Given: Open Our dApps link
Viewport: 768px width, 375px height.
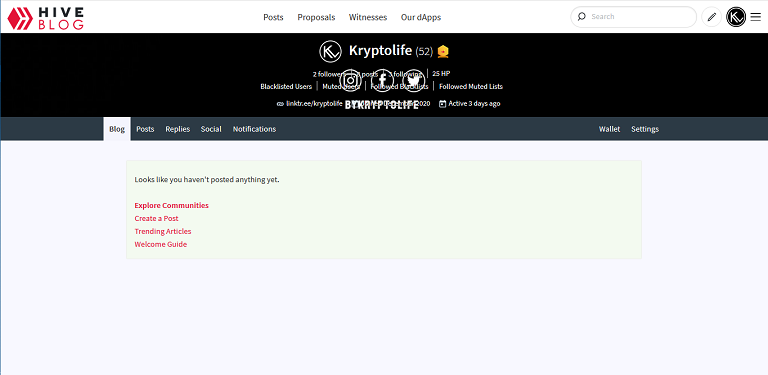Looking at the screenshot, I should [x=421, y=17].
